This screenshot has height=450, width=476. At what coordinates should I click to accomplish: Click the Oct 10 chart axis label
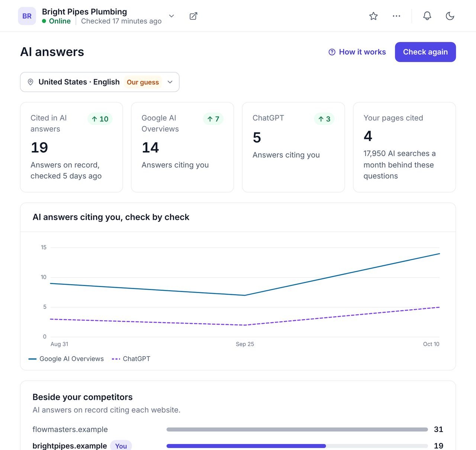(x=431, y=344)
